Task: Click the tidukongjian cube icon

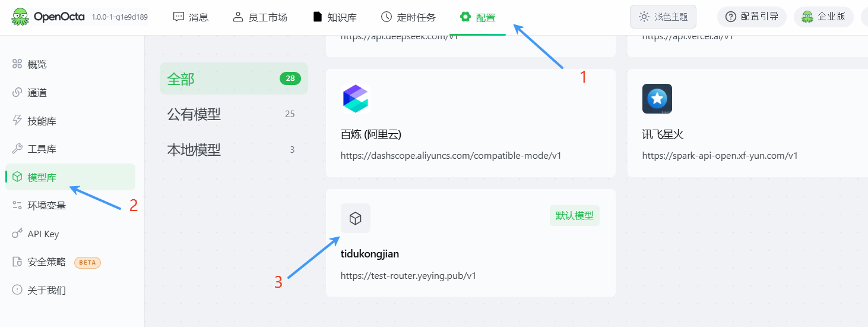Action: coord(356,218)
